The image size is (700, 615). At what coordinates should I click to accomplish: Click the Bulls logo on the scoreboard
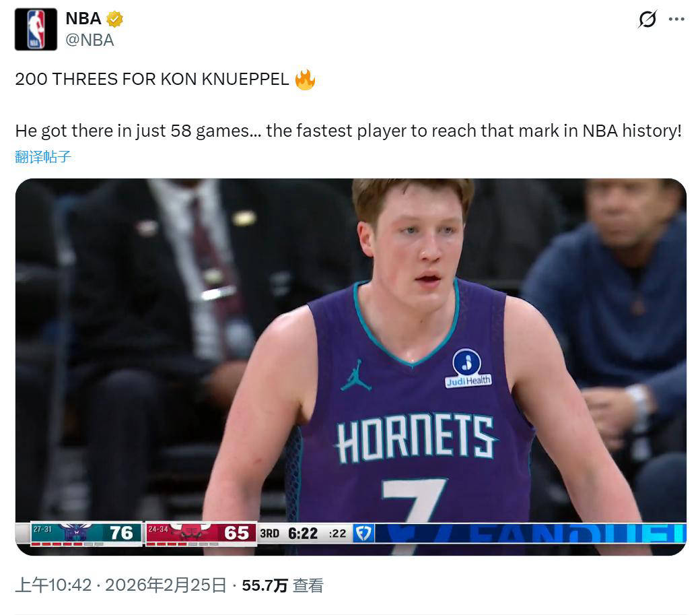(x=190, y=532)
